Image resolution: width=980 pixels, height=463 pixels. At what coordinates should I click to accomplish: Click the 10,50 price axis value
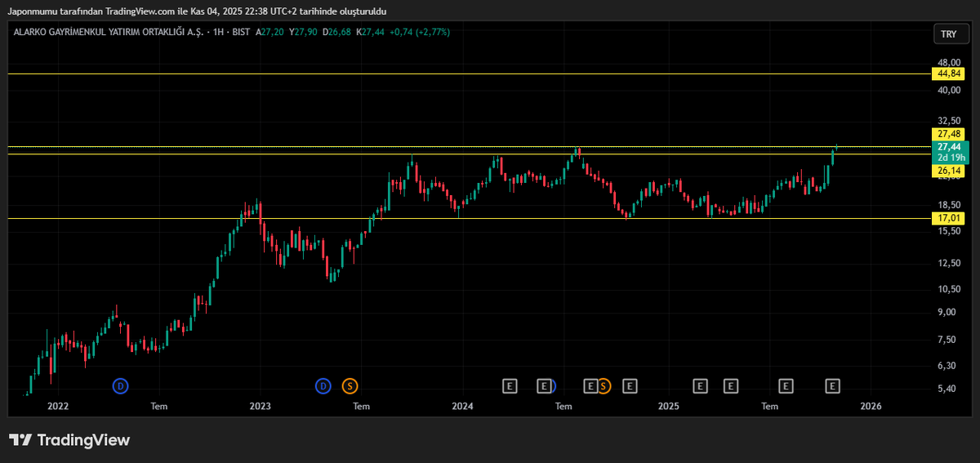[948, 289]
